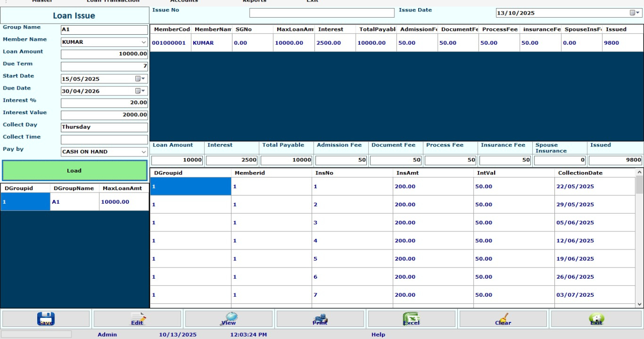Open the Due Date calendar picker
The height and width of the screenshot is (339, 644).
click(140, 91)
